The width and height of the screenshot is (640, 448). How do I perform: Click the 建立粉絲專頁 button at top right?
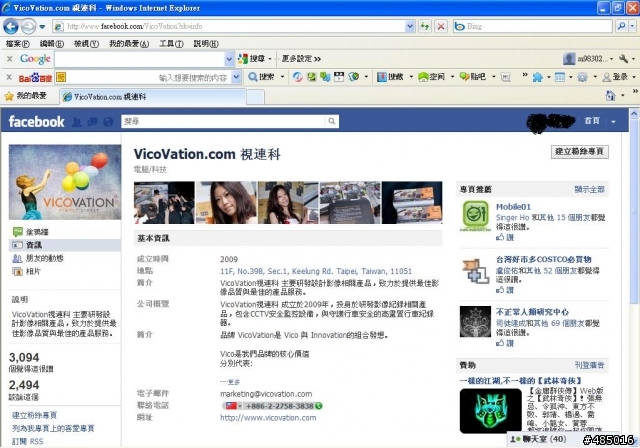point(580,152)
